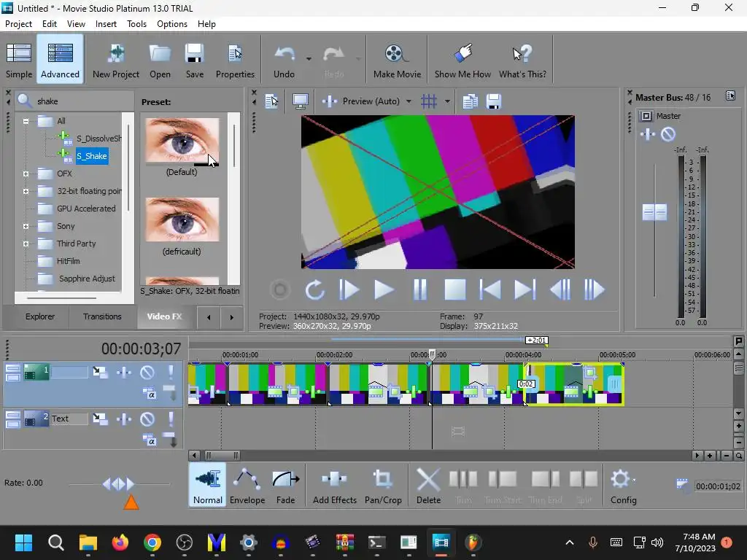Expand the Third Party folder

tap(26, 244)
